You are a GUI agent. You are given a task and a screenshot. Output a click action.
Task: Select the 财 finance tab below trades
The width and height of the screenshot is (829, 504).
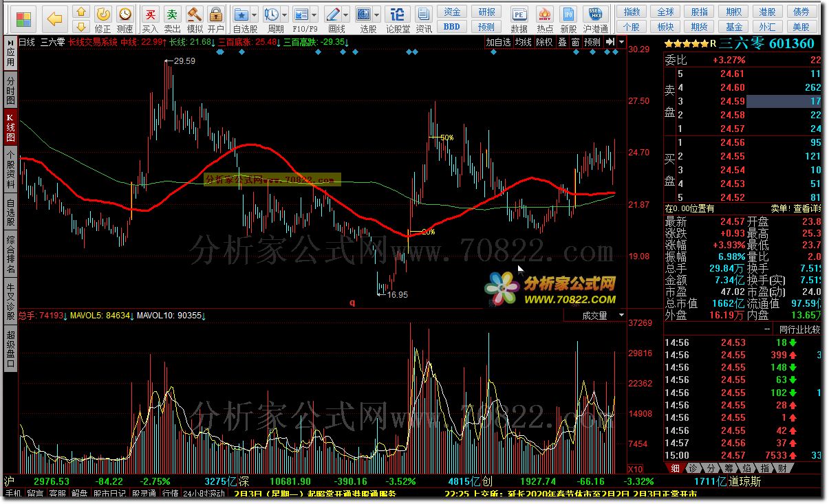782,468
